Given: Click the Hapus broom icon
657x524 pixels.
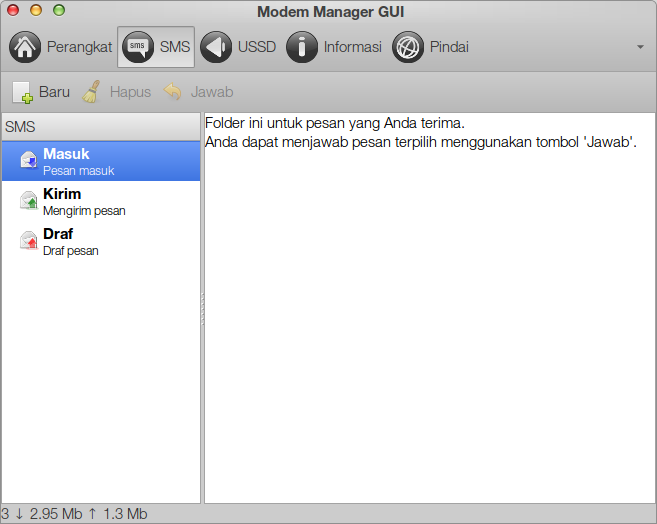Looking at the screenshot, I should 91,92.
